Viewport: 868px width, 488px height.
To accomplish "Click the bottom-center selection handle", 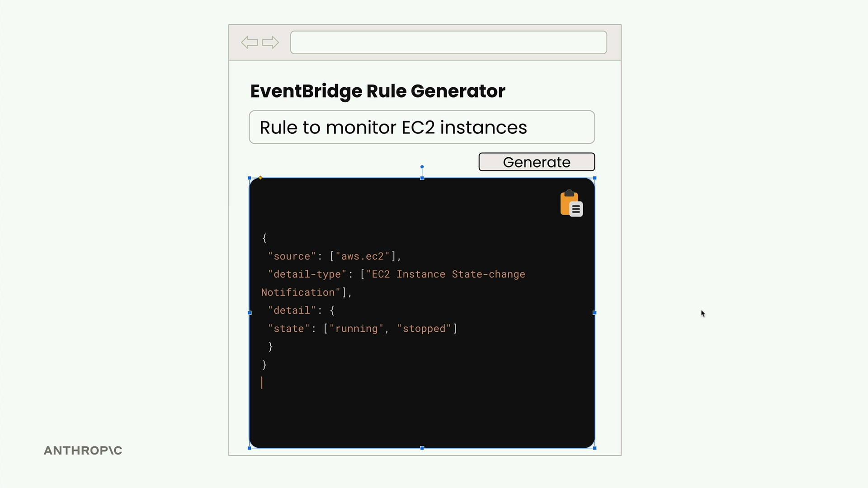I will 422,448.
